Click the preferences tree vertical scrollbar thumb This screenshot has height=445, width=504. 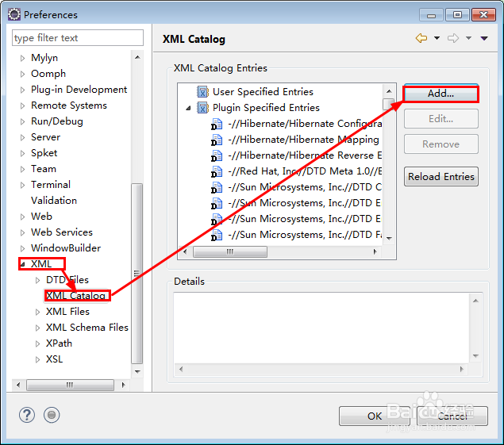tap(137, 274)
